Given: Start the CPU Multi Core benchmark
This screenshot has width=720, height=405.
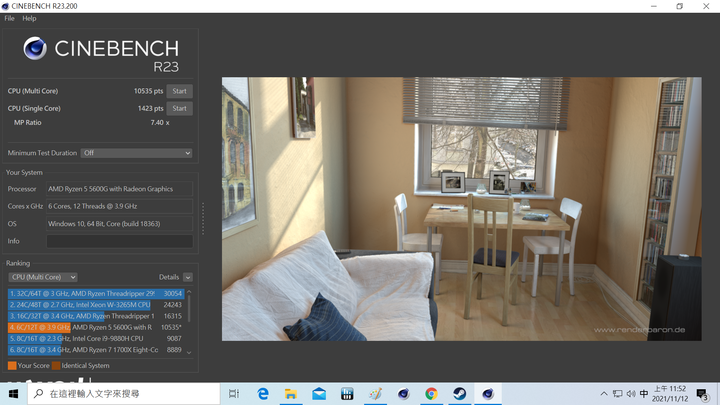Looking at the screenshot, I should 179,91.
